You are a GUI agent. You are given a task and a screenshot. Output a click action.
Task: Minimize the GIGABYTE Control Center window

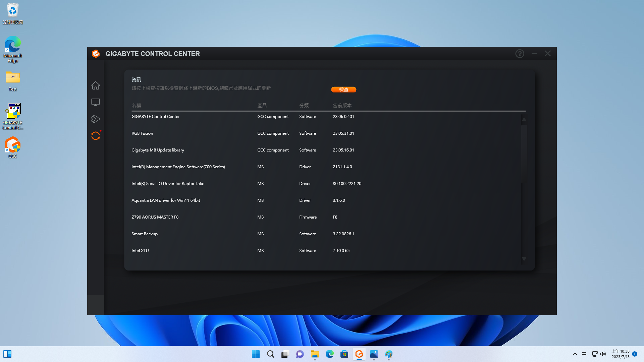point(534,54)
